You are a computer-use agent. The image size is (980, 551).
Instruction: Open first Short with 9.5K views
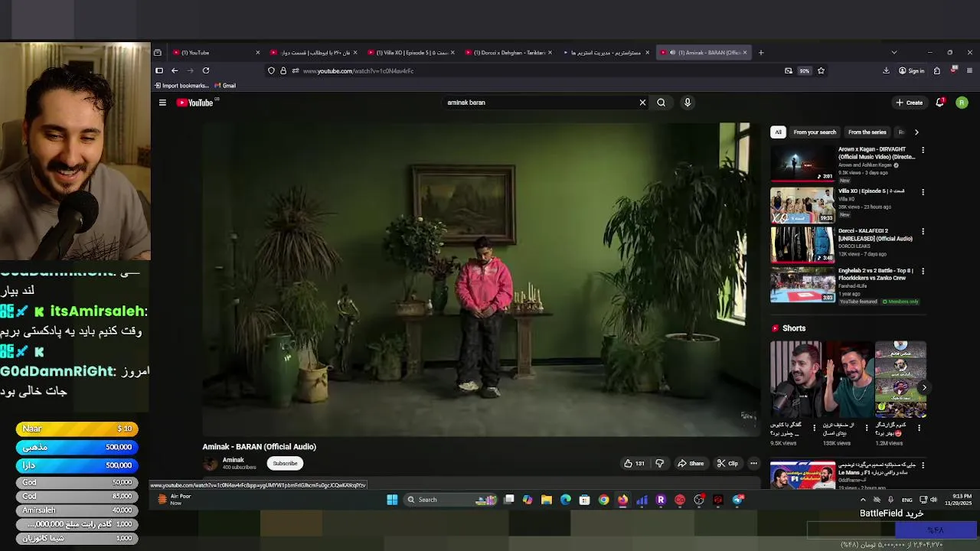coord(796,380)
